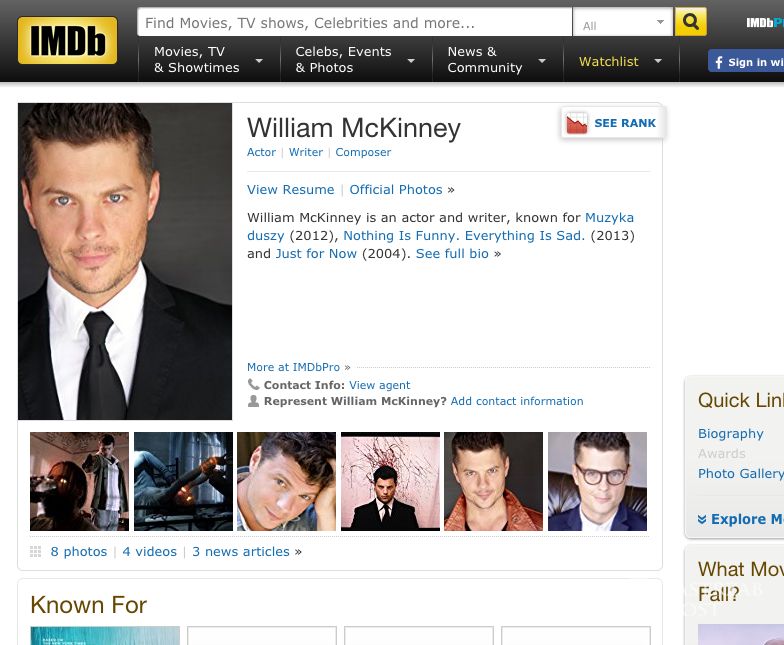Open the Muzyka duszy title link

(x=609, y=218)
